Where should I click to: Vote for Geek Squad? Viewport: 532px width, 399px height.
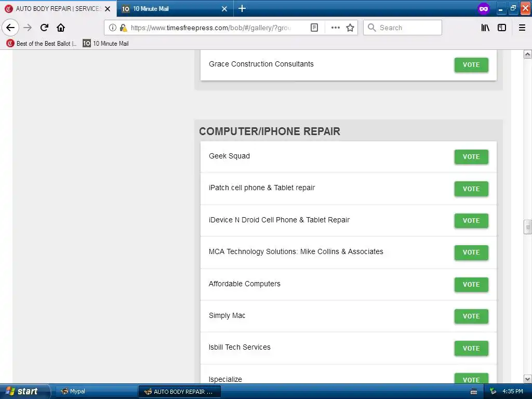(471, 157)
